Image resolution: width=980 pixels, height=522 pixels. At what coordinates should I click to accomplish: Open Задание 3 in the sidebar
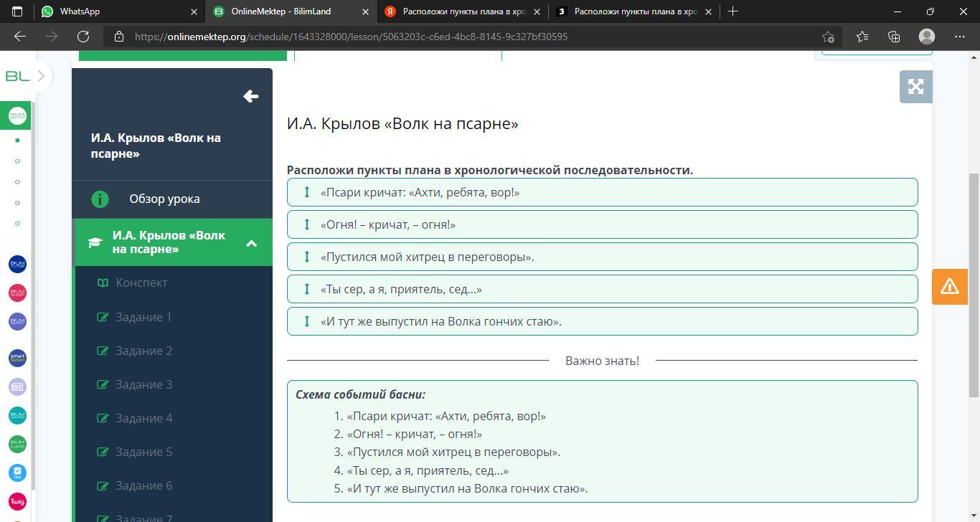point(143,384)
